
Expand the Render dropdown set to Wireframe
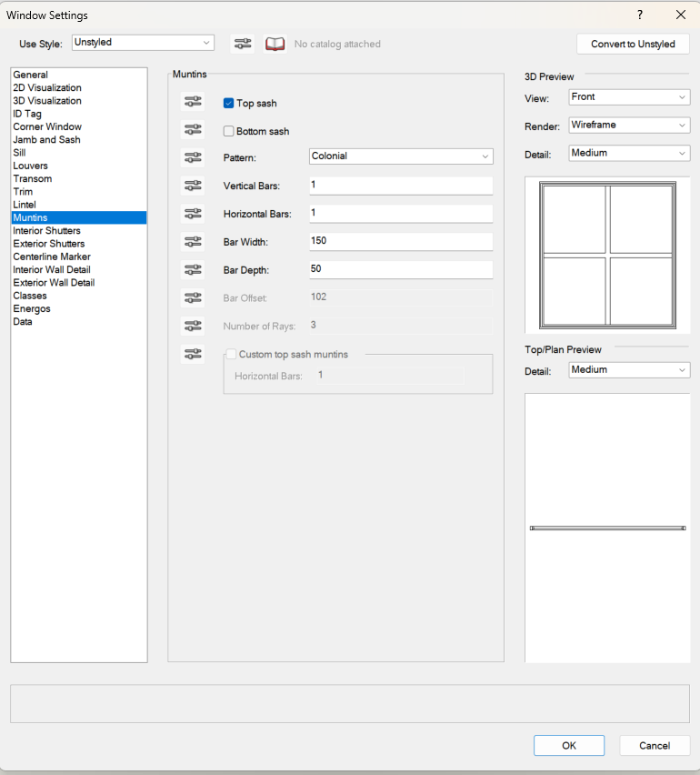point(629,125)
